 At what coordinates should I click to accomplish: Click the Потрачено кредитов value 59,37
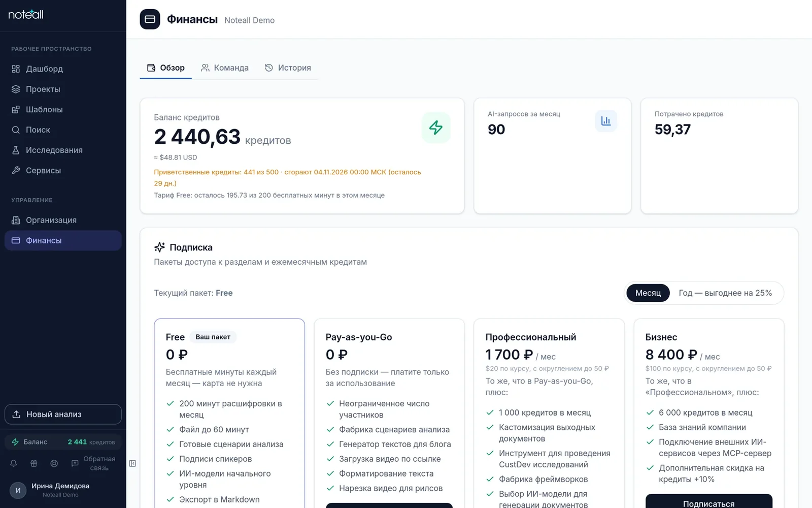point(672,130)
